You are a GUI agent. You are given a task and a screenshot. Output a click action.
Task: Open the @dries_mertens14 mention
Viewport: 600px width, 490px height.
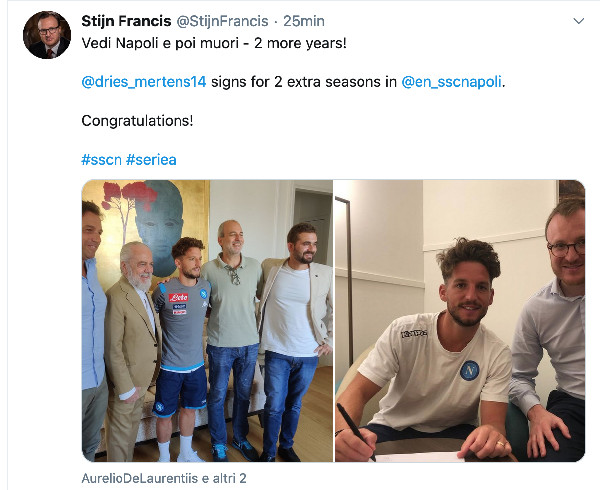(144, 82)
